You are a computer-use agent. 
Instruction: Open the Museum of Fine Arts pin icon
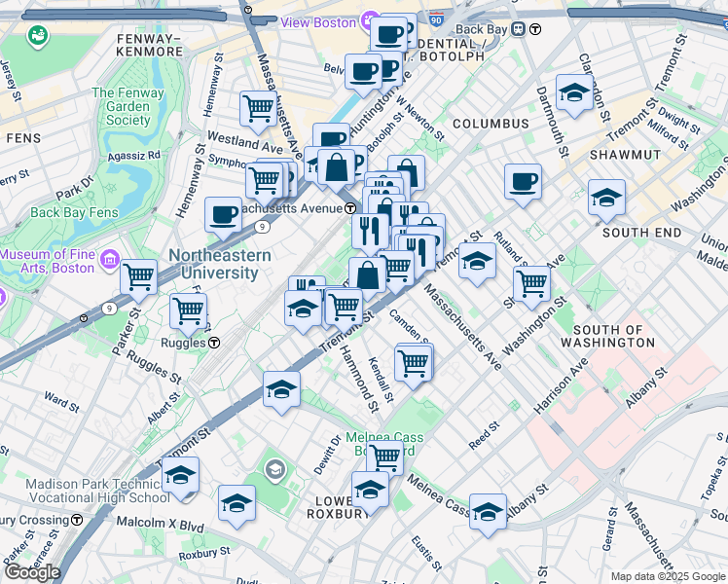tap(110, 259)
